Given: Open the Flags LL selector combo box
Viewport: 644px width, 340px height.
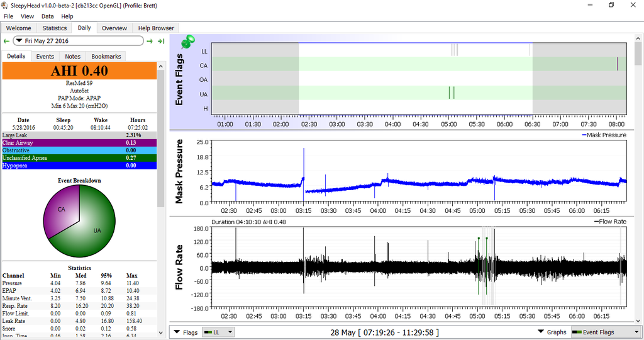Looking at the screenshot, I should (x=218, y=332).
